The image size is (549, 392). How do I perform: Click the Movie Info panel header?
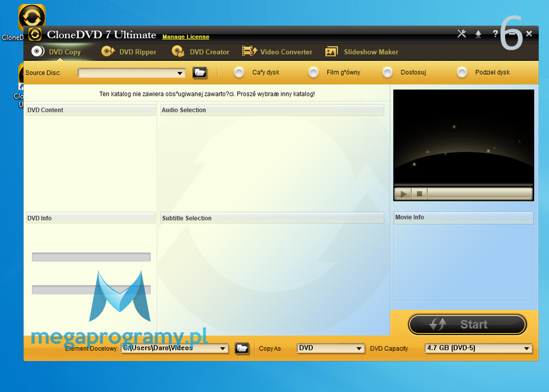463,217
